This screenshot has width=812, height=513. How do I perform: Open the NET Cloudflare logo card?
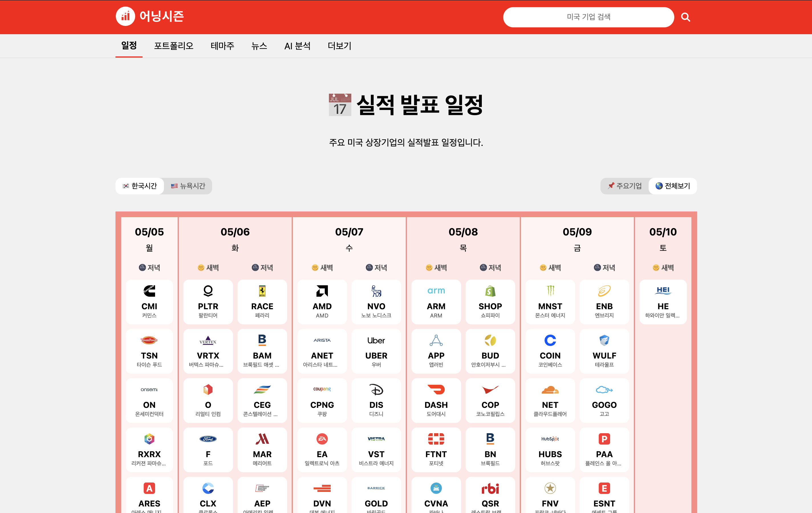point(550,400)
